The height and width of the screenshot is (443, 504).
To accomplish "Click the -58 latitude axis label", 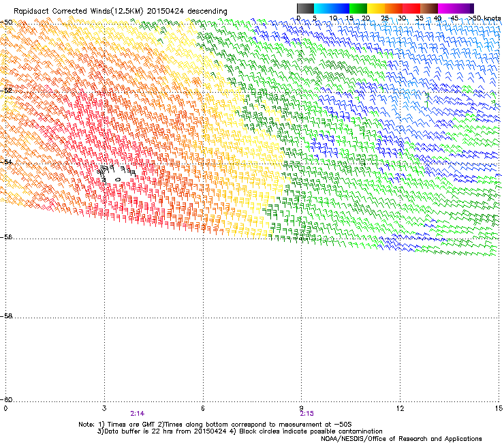I will pyautogui.click(x=6, y=316).
